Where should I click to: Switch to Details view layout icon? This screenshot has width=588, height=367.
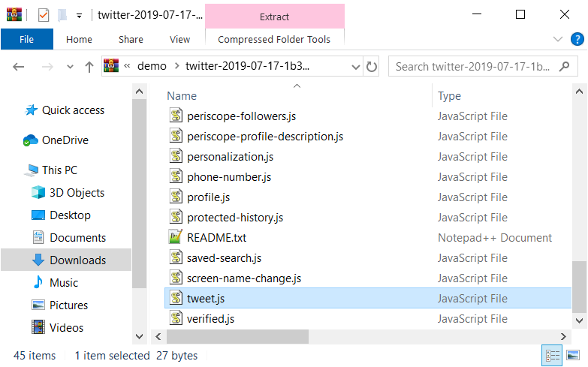(552, 355)
